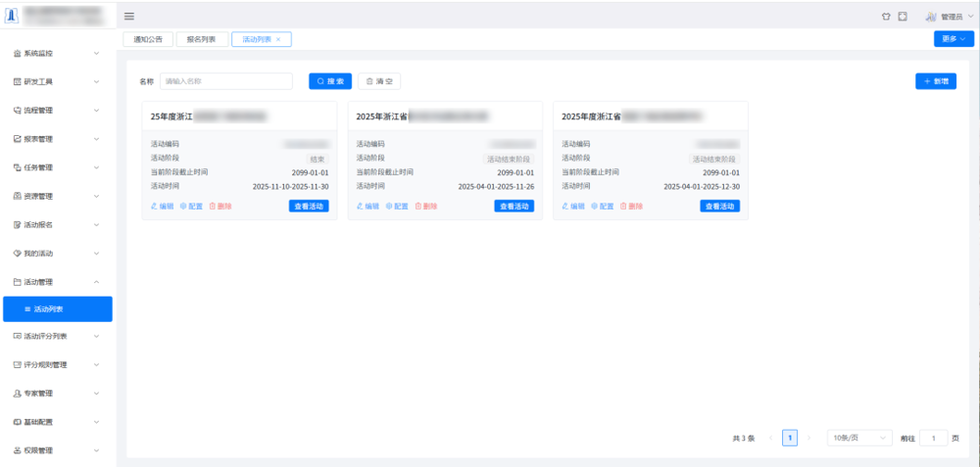Open the 10条/页 page size dropdown

coord(859,438)
